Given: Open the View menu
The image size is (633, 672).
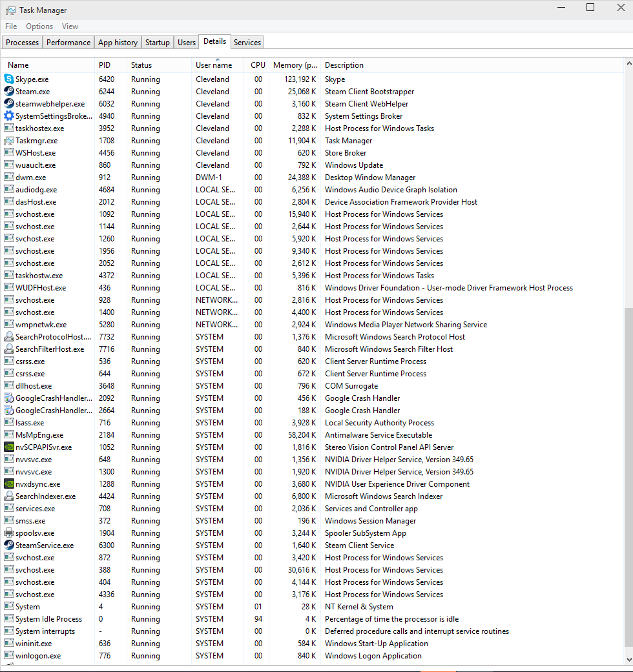Looking at the screenshot, I should (x=70, y=26).
